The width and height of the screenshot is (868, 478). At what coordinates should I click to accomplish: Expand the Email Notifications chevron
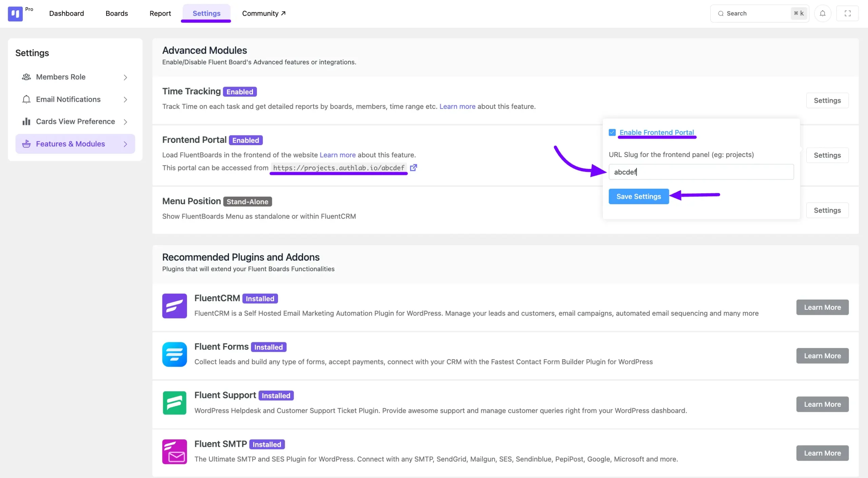125,99
